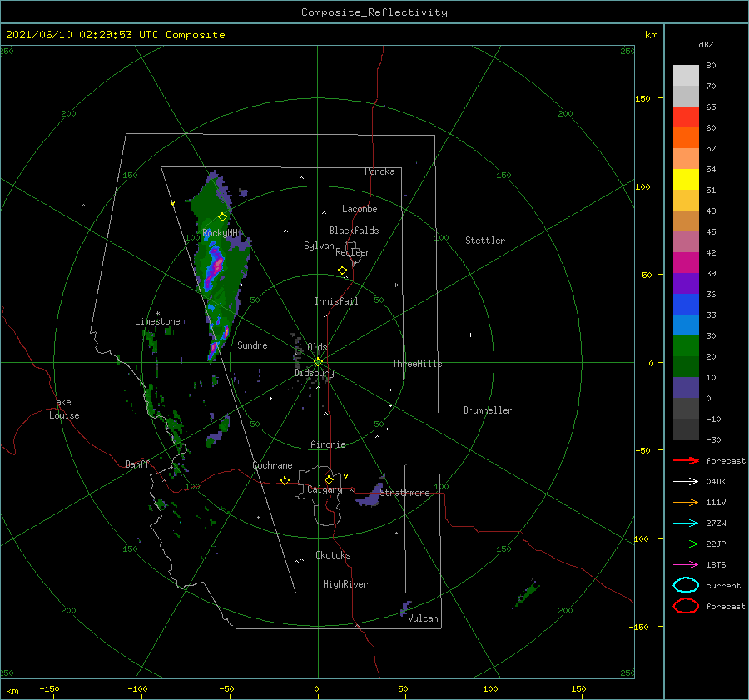Viewport: 749px width, 700px height.
Task: Click the yellow diamond marker above RockyMH
Action: (222, 217)
